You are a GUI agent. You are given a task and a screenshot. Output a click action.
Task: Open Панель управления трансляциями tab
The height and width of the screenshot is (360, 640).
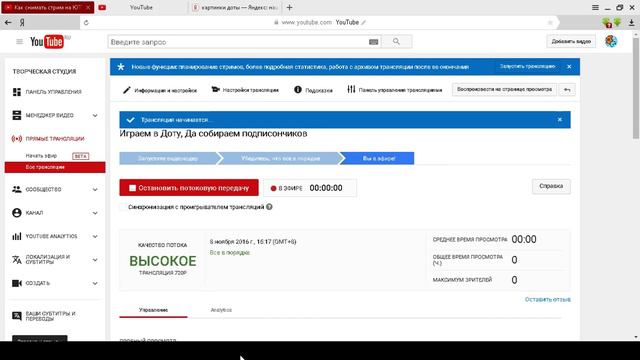point(394,89)
